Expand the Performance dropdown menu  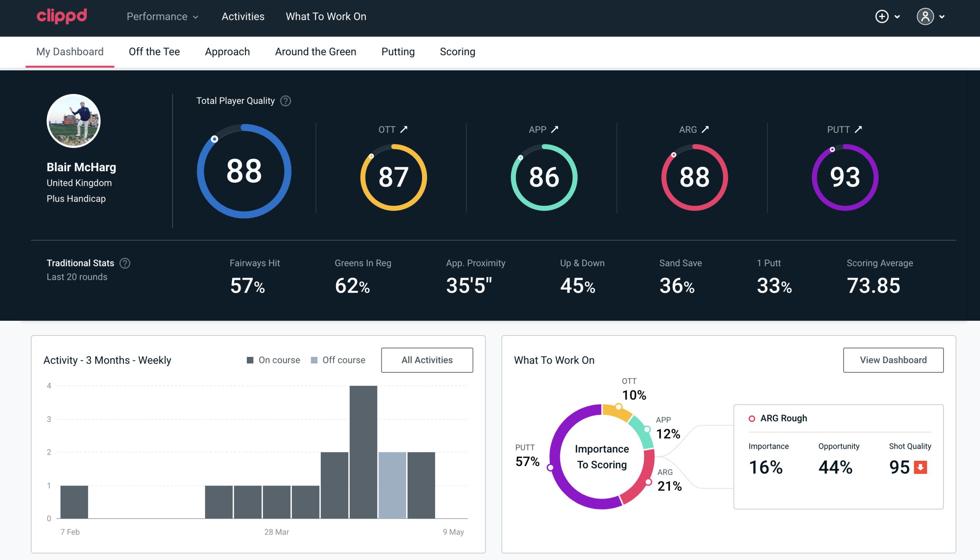tap(163, 17)
